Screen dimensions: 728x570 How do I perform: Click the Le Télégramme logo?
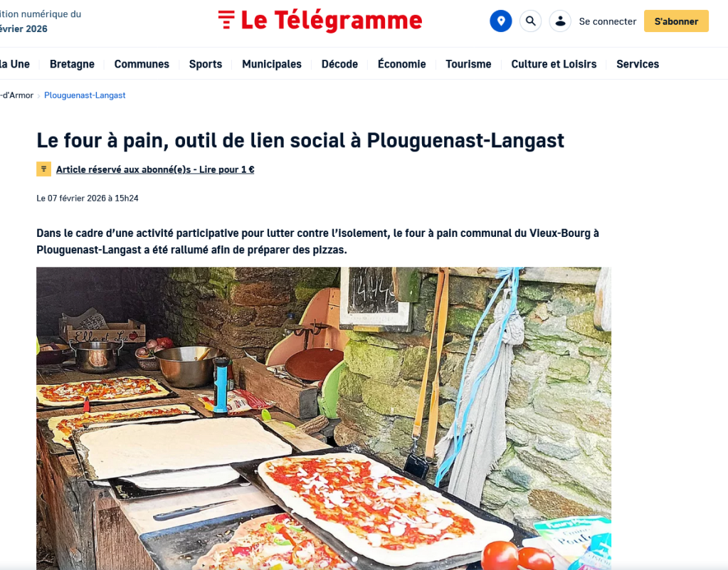pos(320,21)
